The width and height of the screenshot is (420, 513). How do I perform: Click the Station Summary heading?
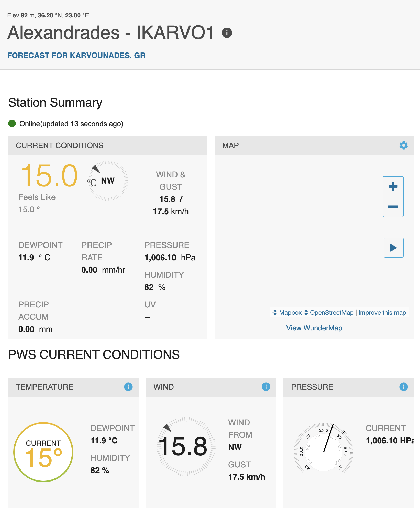(55, 103)
